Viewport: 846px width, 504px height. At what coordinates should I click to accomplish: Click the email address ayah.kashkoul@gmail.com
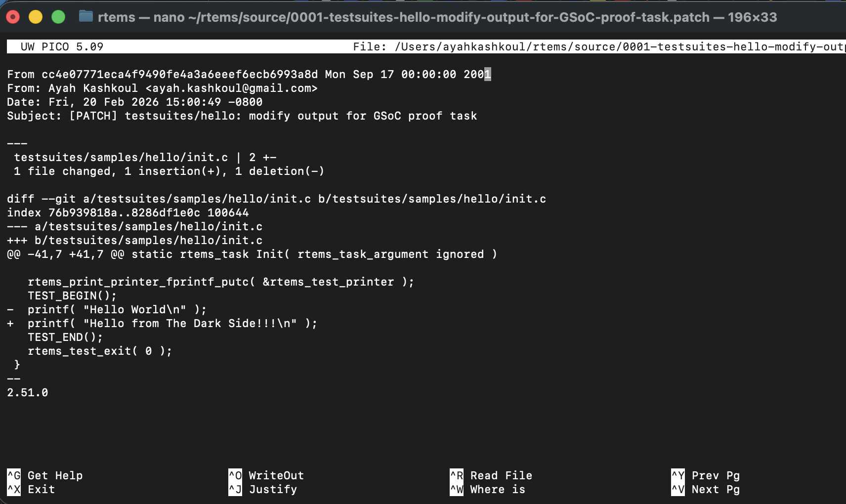pos(232,88)
